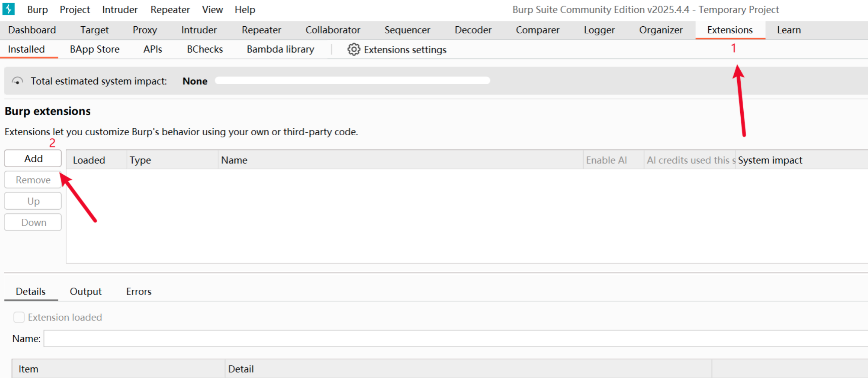Open the APIs sub-tab
Image resolution: width=868 pixels, height=378 pixels.
click(x=152, y=49)
